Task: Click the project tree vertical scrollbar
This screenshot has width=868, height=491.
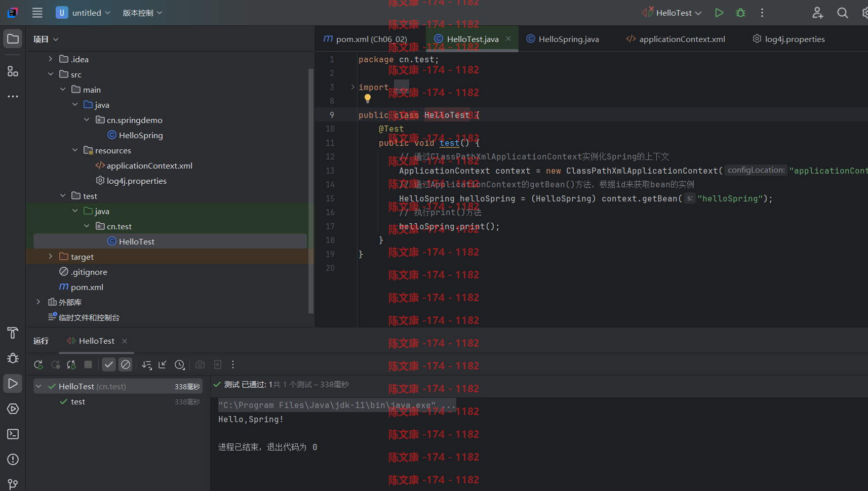Action: (x=311, y=191)
